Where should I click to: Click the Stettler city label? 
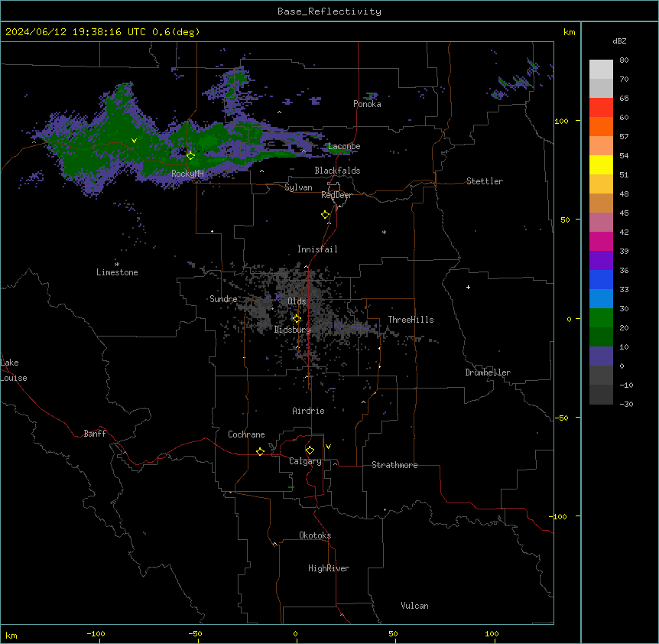pos(484,181)
